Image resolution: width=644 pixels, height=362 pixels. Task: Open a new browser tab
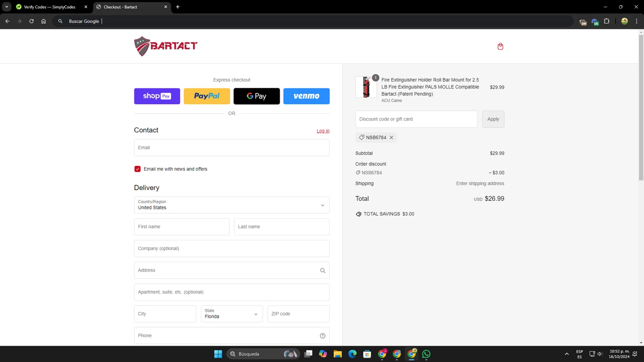[x=178, y=7]
